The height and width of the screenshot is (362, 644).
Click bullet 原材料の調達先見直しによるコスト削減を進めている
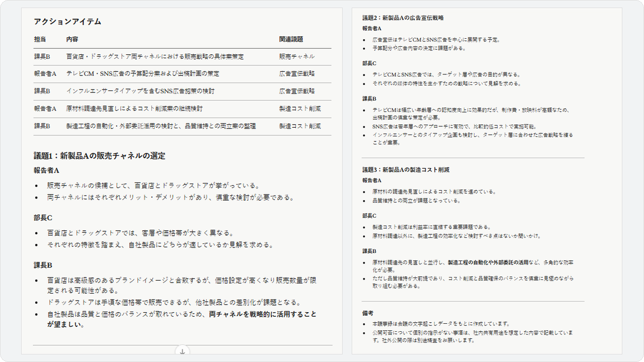pos(434,192)
